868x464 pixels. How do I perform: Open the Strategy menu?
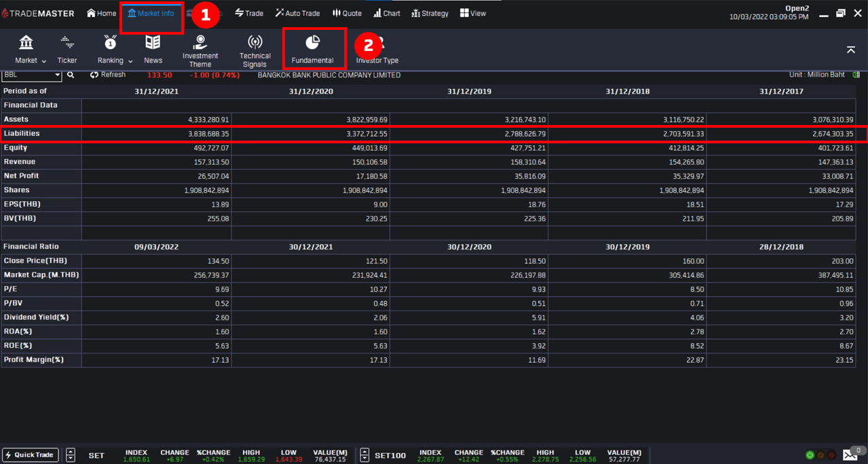click(430, 13)
